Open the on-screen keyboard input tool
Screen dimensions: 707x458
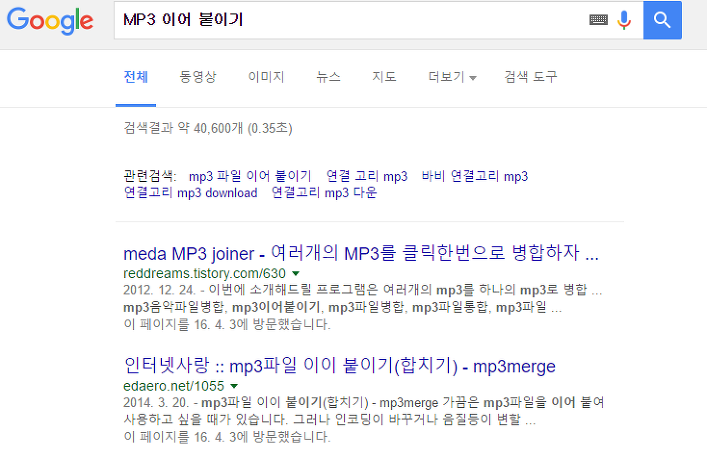click(598, 20)
